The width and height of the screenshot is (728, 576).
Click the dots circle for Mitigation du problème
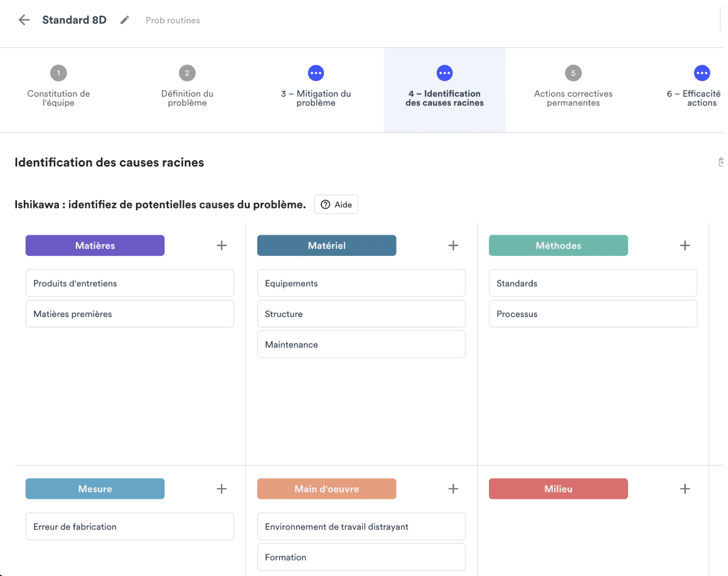click(316, 73)
